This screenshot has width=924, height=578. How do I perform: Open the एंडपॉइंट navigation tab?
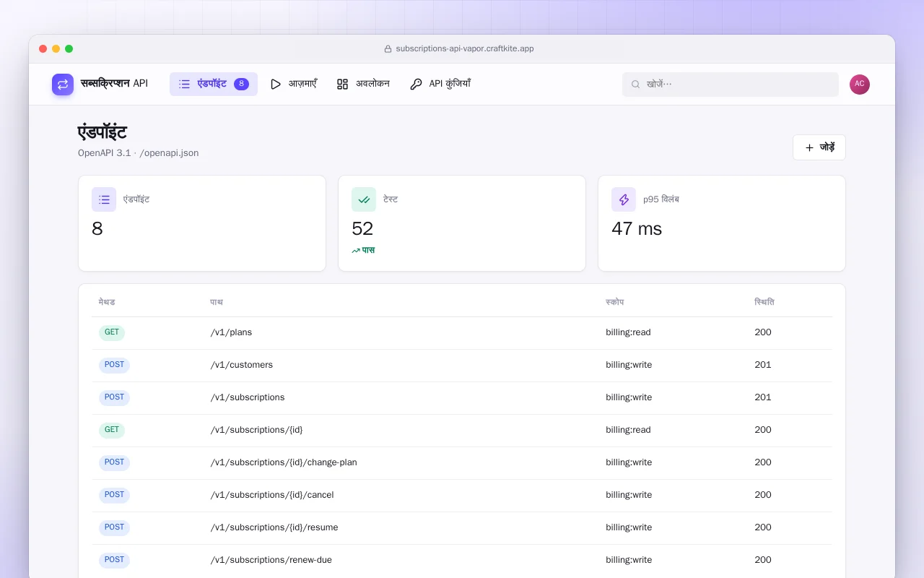(x=214, y=84)
